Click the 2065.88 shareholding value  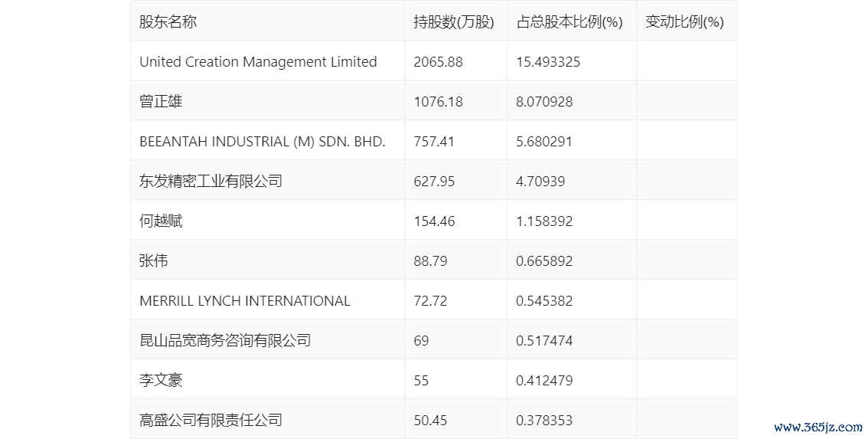[x=438, y=62]
